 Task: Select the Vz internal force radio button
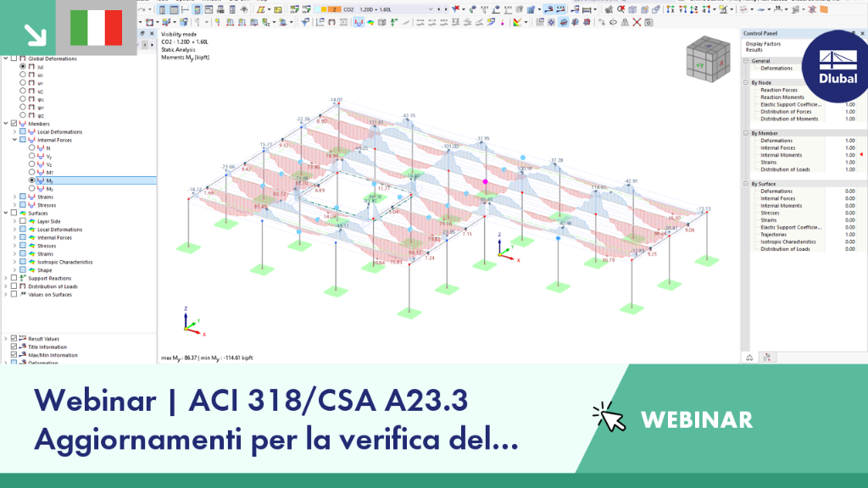(31, 164)
